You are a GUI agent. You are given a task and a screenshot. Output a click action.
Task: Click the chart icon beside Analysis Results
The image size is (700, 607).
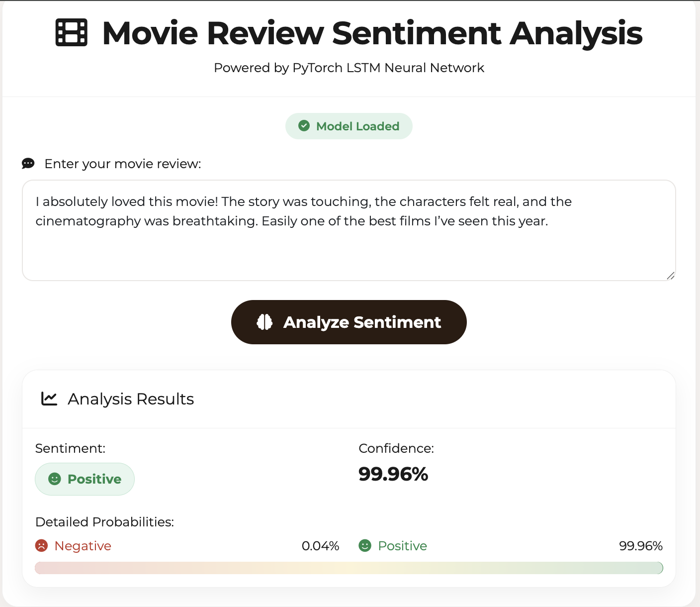(48, 399)
